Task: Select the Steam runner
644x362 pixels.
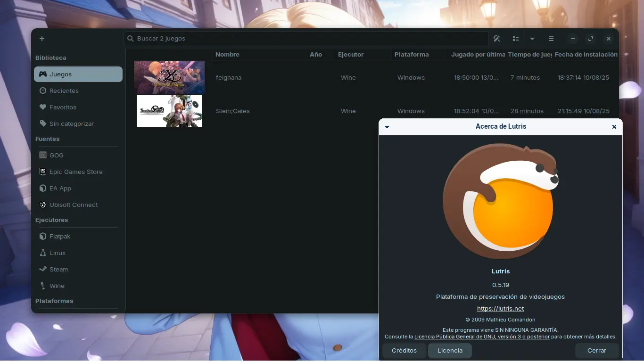Action: pos(58,269)
